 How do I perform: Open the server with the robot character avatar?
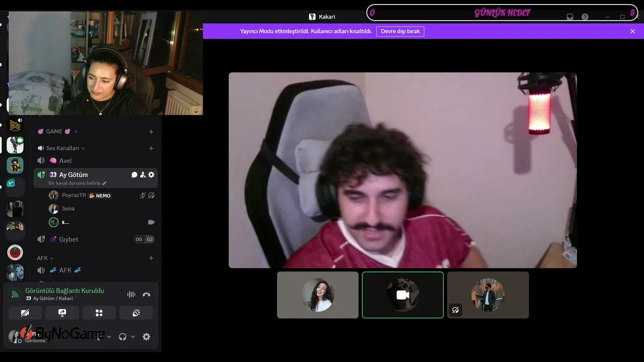point(15,145)
